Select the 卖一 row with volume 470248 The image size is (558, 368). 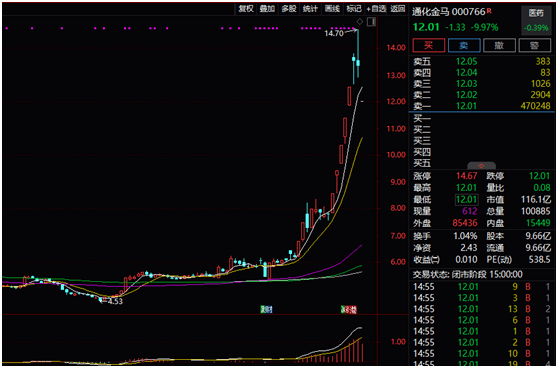point(481,106)
